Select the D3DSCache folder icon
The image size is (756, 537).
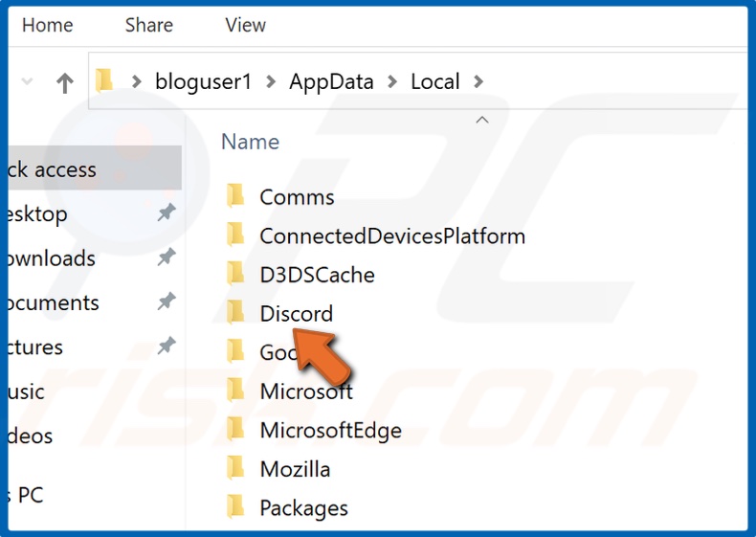(x=235, y=273)
